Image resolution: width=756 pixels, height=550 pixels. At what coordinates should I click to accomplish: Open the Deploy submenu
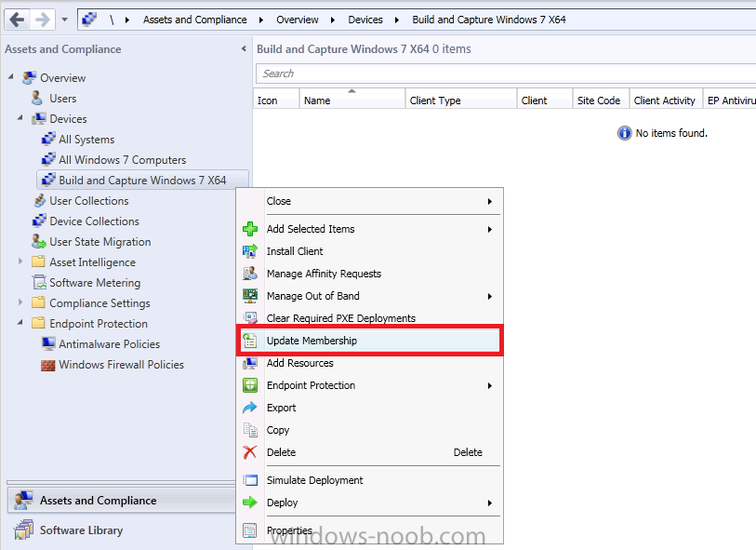point(370,503)
